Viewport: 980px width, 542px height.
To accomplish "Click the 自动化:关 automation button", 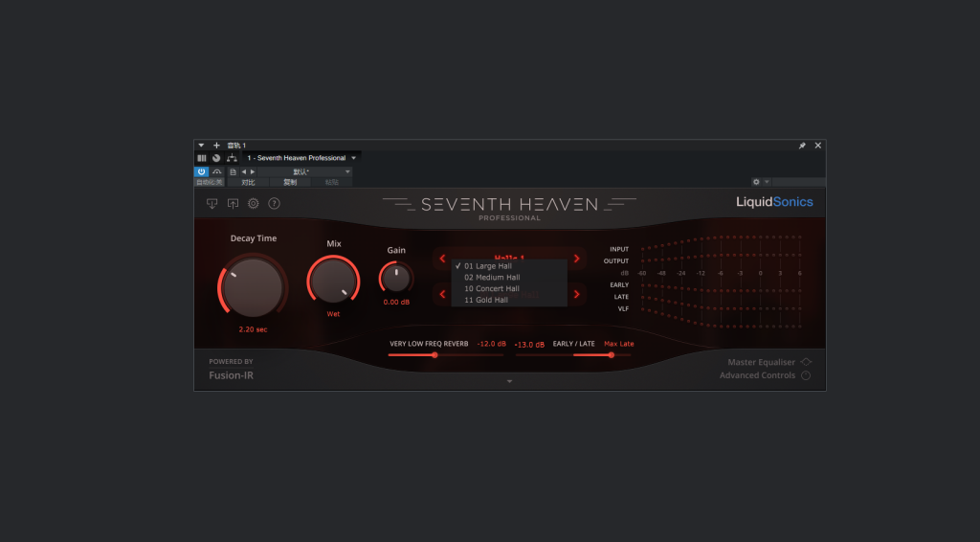I will coord(209,183).
